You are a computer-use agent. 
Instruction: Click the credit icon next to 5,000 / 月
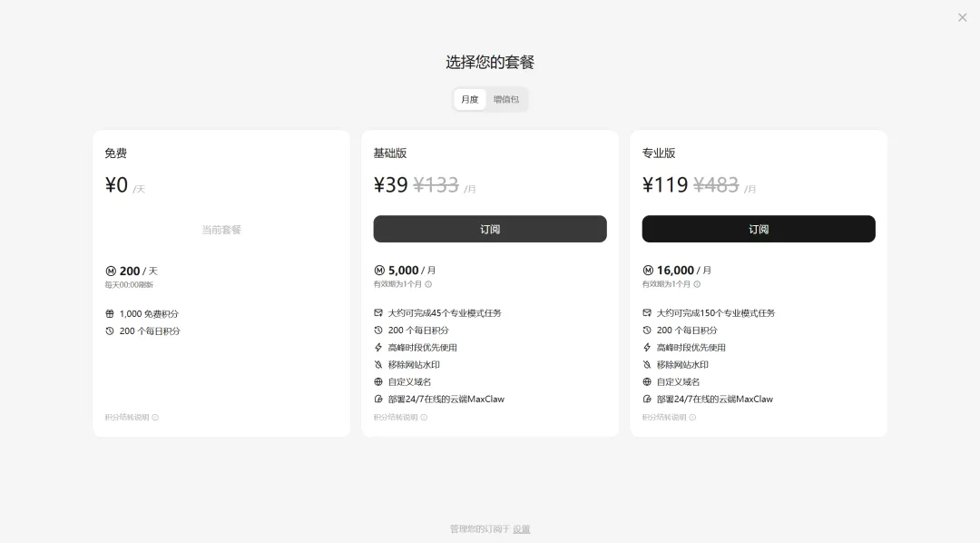pyautogui.click(x=379, y=271)
